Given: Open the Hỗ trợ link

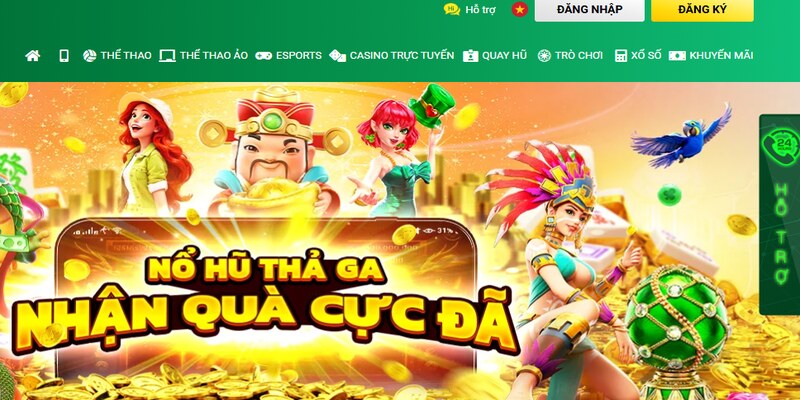Looking at the screenshot, I should [x=480, y=10].
